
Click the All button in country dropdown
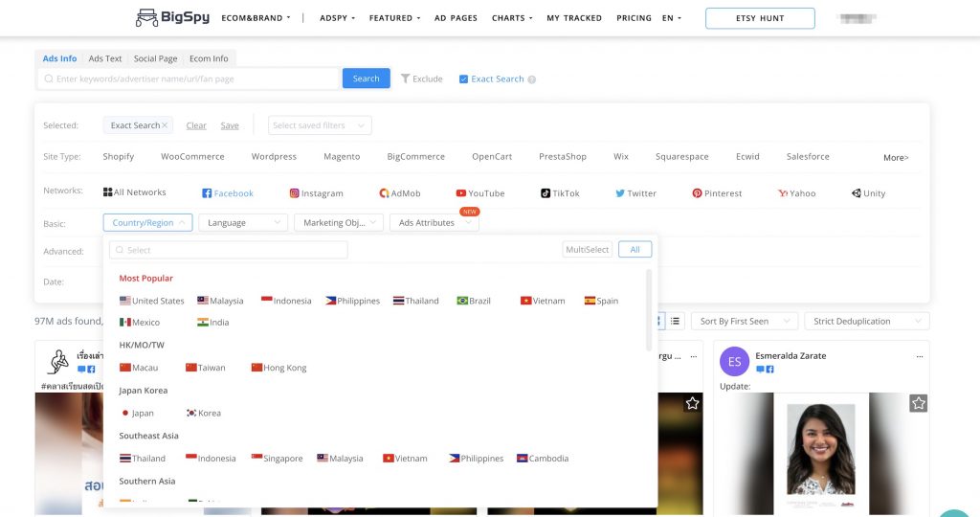[x=635, y=250]
